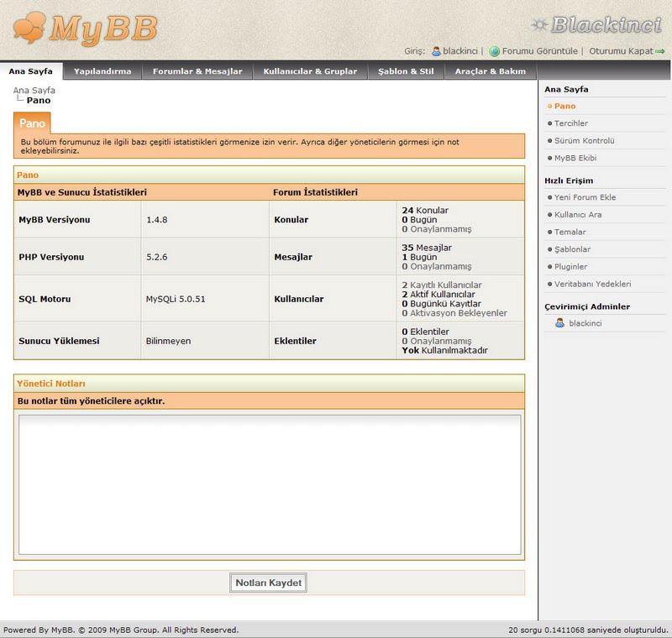
Task: Click the Ana Sayfa breadcrumb link
Action: (34, 90)
